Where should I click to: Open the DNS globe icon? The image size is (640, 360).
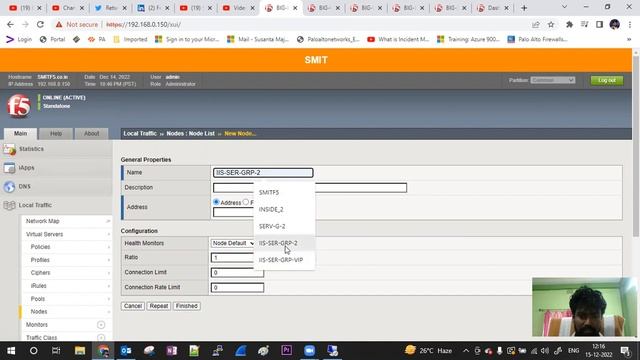(x=9, y=187)
